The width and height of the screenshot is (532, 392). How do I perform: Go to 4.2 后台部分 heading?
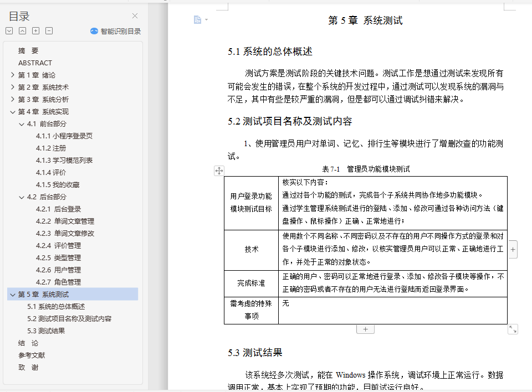(47, 197)
